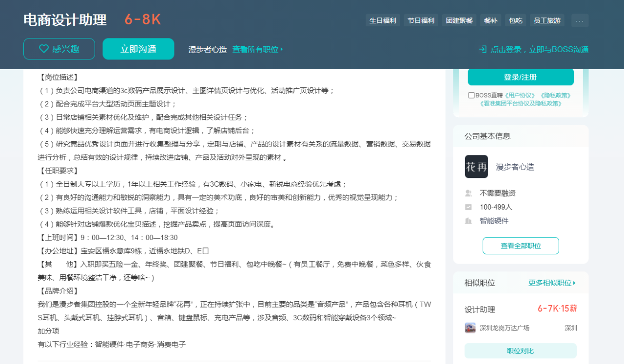Click the 花再 company logo
Screen dimensions: 624x364
(x=476, y=167)
